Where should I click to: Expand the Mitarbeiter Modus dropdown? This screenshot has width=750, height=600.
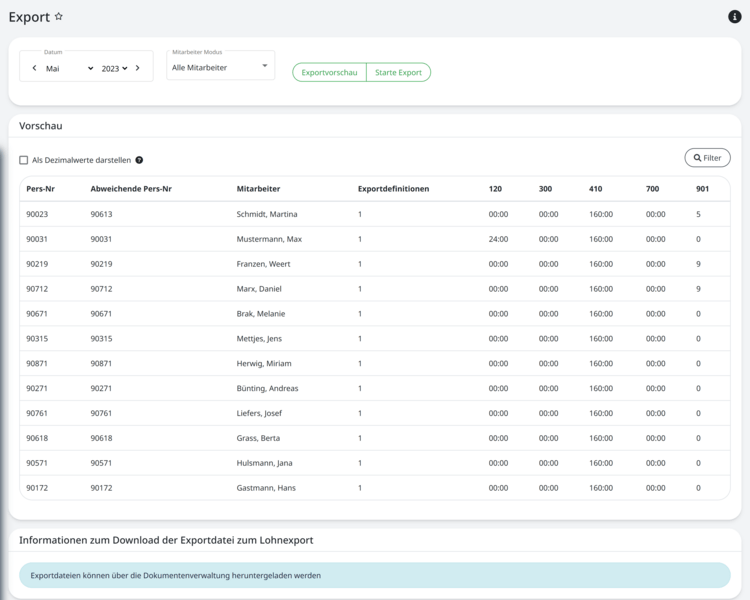[x=220, y=67]
